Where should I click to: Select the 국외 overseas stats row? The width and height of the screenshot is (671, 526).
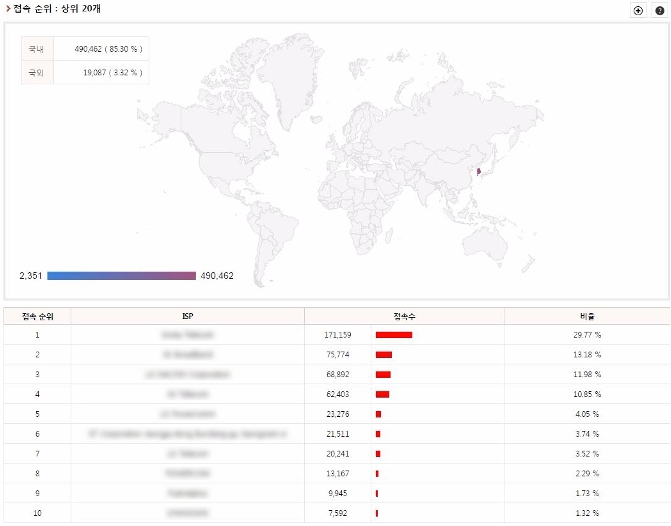click(85, 72)
